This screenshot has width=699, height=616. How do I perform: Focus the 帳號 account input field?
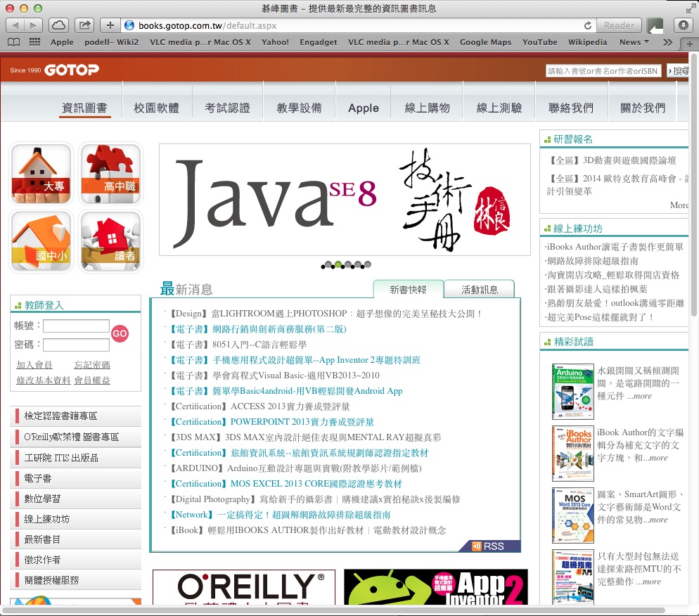click(x=76, y=326)
